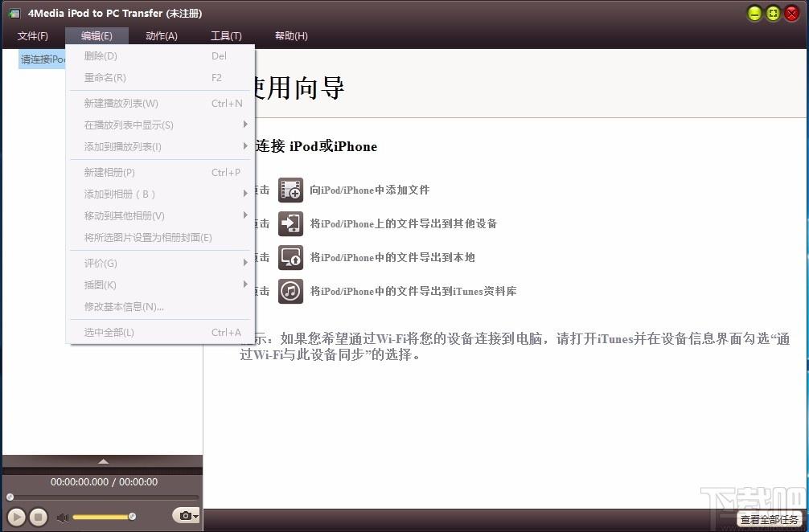The height and width of the screenshot is (532, 809).
Task: Select 选中全部(L) menu entry
Action: pos(161,332)
